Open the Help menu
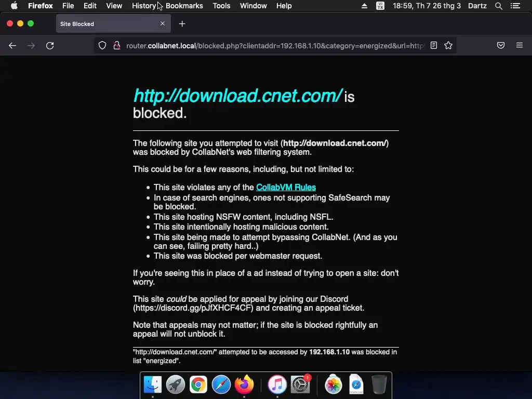This screenshot has height=399, width=532. (284, 6)
